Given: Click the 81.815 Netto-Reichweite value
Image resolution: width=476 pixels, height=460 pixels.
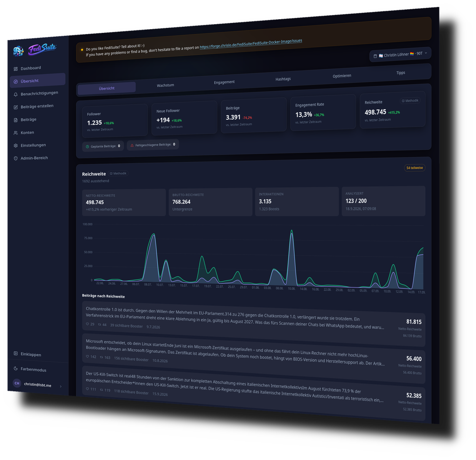Looking at the screenshot, I should tap(414, 322).
